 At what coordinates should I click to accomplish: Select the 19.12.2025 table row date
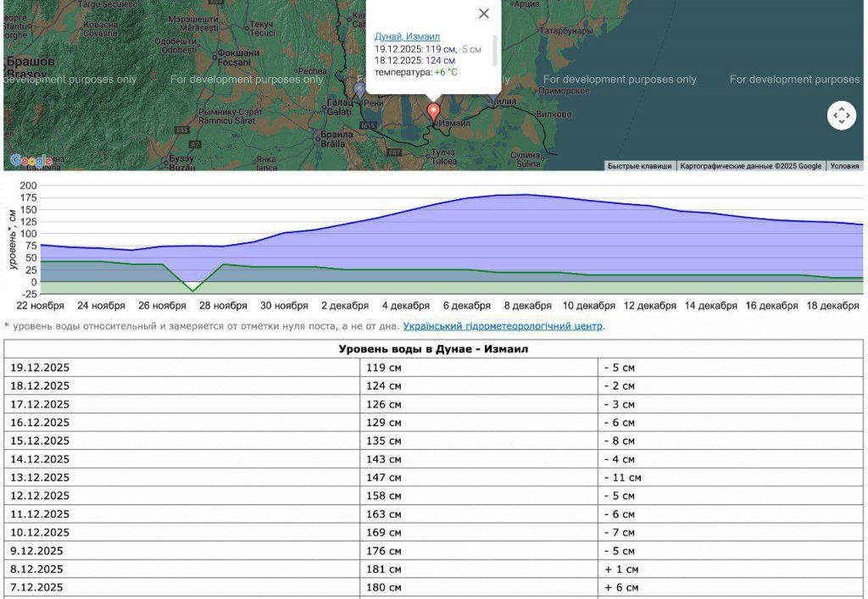pyautogui.click(x=40, y=368)
